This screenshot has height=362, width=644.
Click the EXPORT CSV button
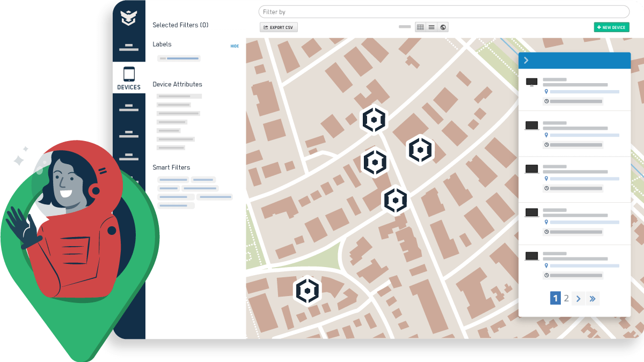coord(279,27)
